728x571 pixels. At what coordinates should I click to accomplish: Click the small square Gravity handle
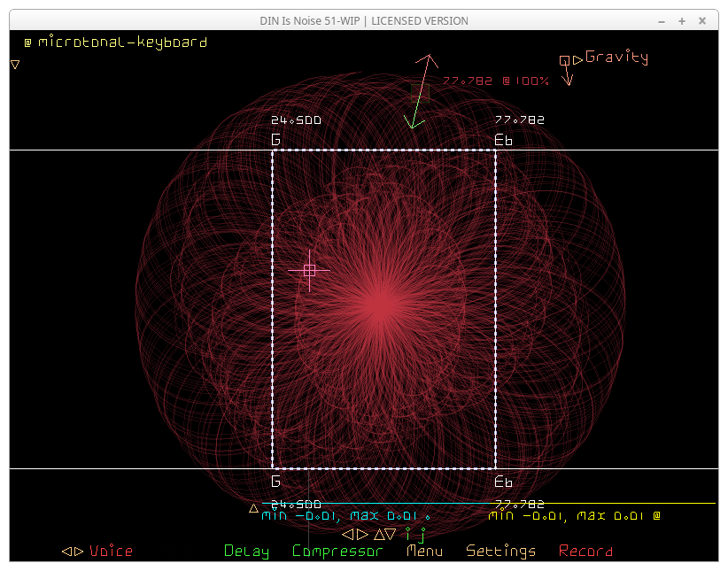[564, 60]
